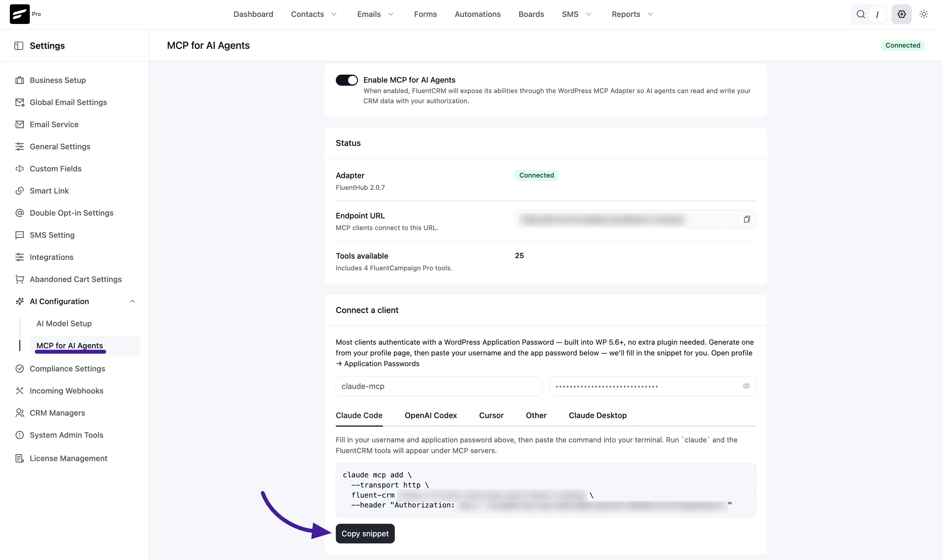The image size is (942, 560).
Task: Click the Business Setup briefcase icon
Action: click(x=20, y=80)
